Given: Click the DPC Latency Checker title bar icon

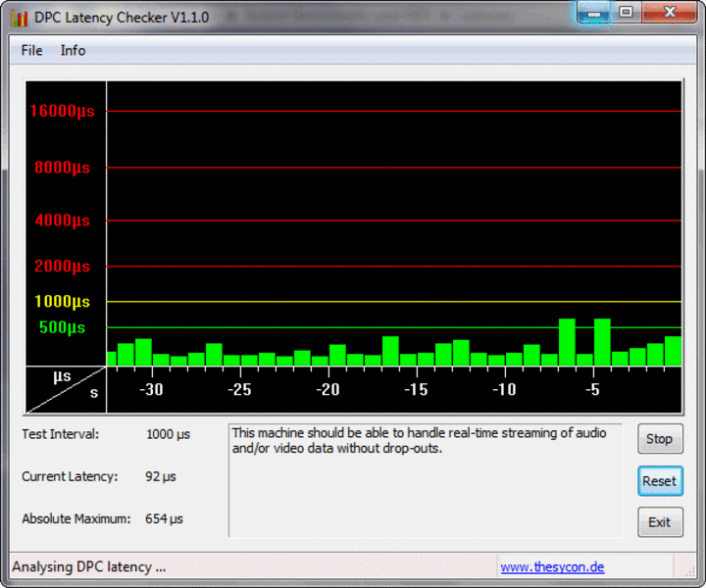Looking at the screenshot, I should pos(20,18).
